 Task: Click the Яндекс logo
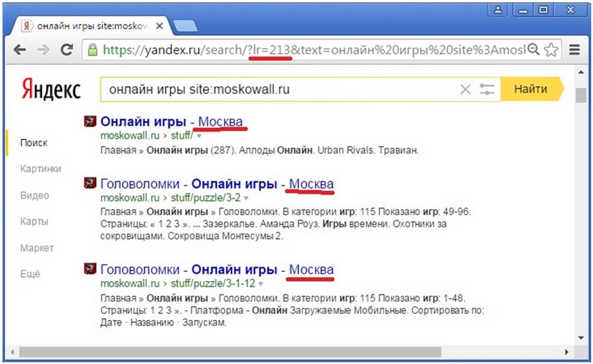tap(51, 90)
